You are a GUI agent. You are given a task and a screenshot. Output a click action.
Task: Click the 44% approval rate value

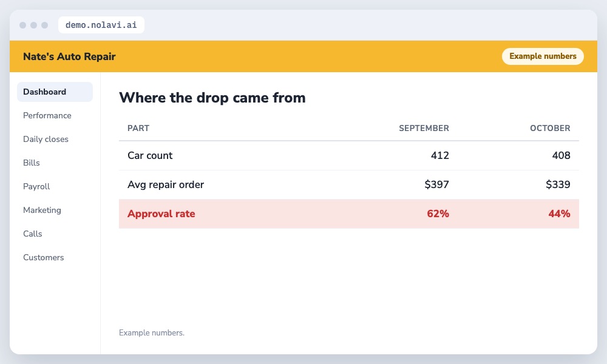[559, 214]
